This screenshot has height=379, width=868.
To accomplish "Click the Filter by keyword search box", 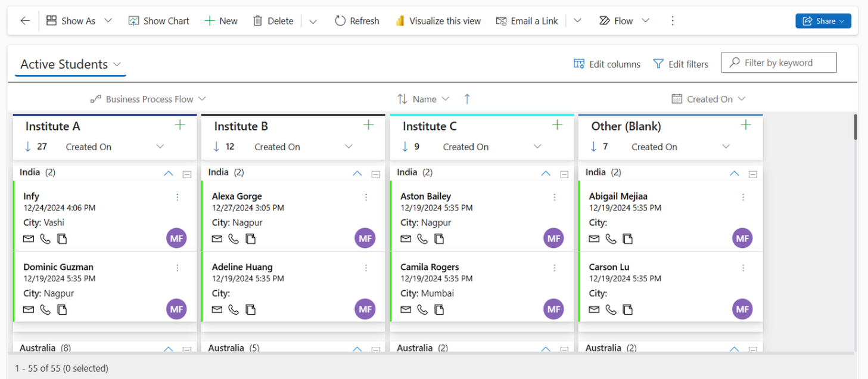I will pos(779,63).
